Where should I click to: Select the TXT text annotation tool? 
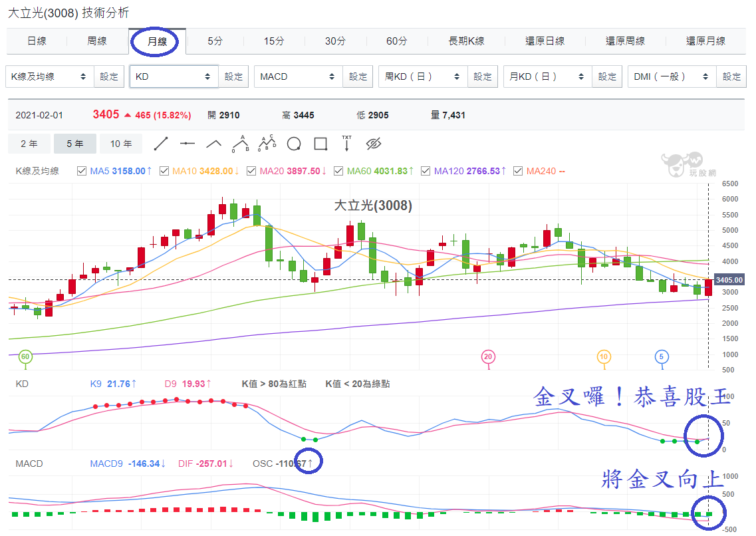346,144
